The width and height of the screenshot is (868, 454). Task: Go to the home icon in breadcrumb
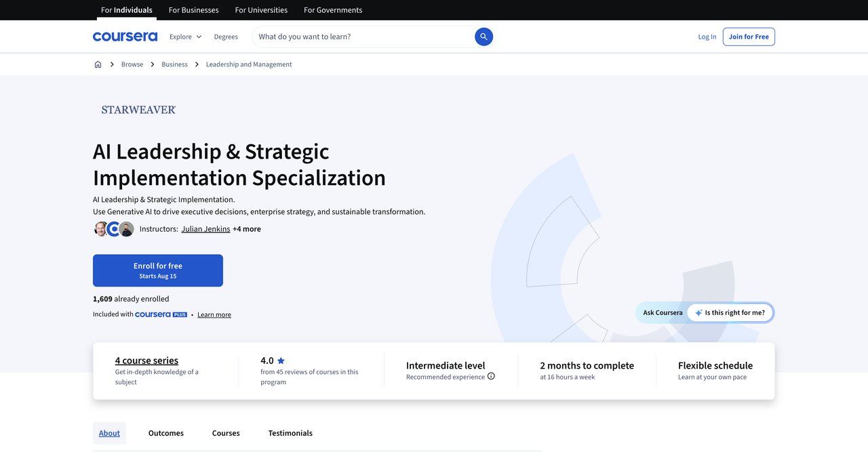click(x=98, y=64)
